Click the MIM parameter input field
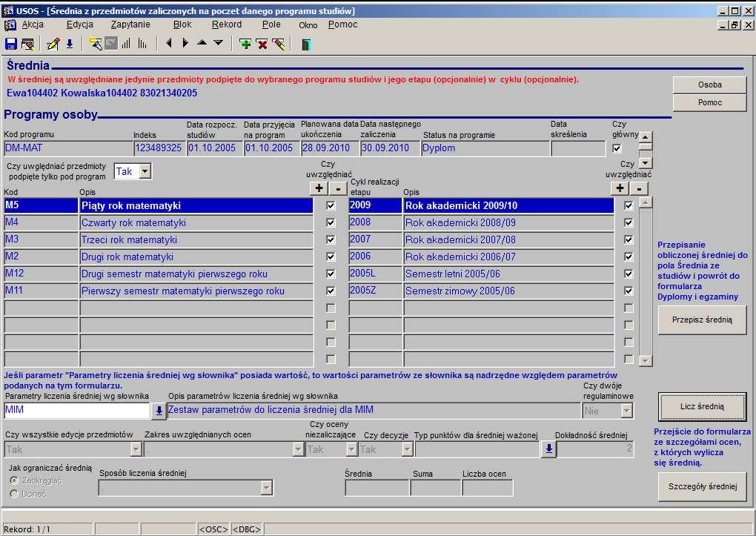The height and width of the screenshot is (536, 756). point(77,411)
